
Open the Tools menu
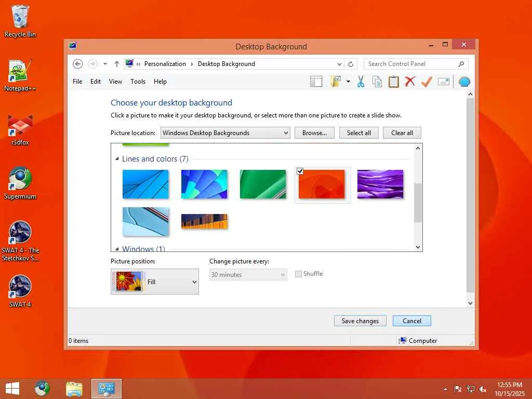tap(138, 82)
